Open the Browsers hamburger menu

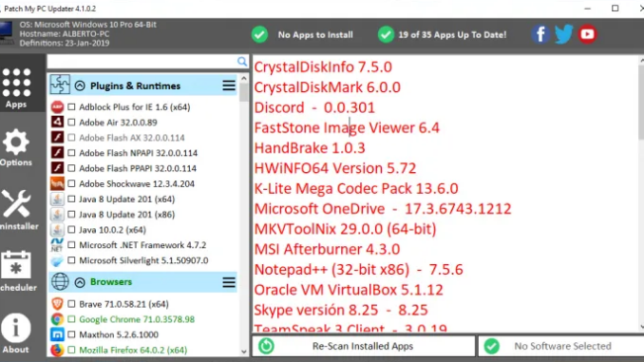(x=229, y=282)
